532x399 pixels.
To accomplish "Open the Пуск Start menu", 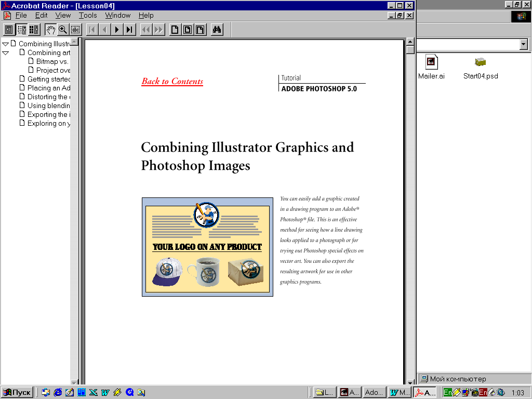I will [17, 392].
